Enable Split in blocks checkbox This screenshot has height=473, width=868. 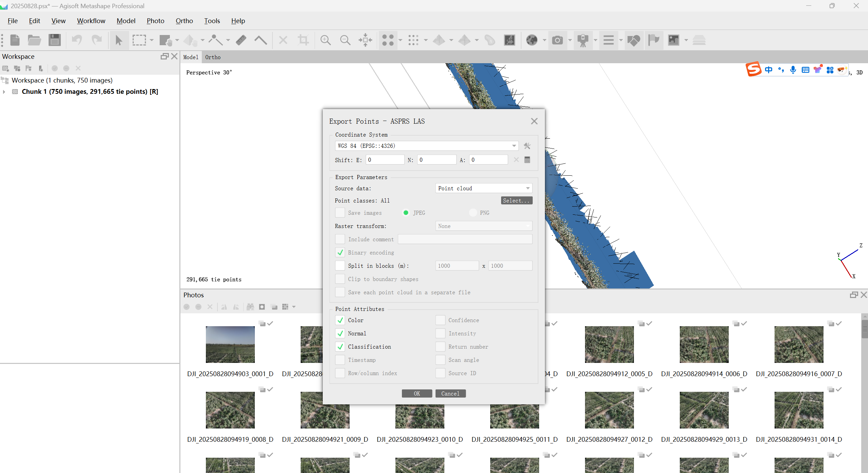340,266
